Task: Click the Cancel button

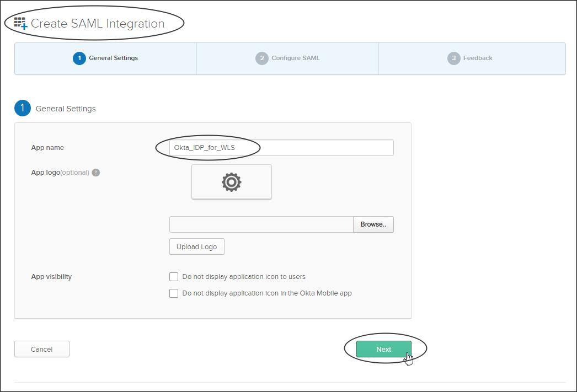Action: (x=41, y=349)
